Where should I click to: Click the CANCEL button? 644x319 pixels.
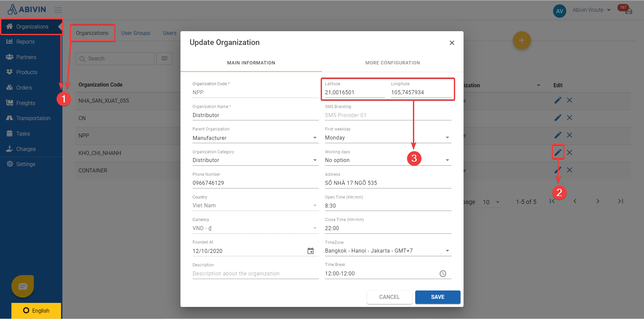click(389, 297)
